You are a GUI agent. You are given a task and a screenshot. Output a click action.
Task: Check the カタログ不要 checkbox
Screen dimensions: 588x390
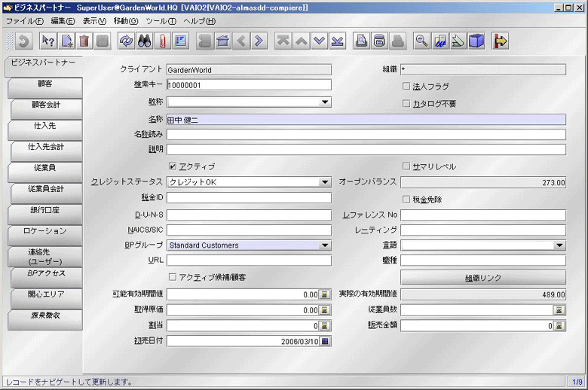point(406,103)
